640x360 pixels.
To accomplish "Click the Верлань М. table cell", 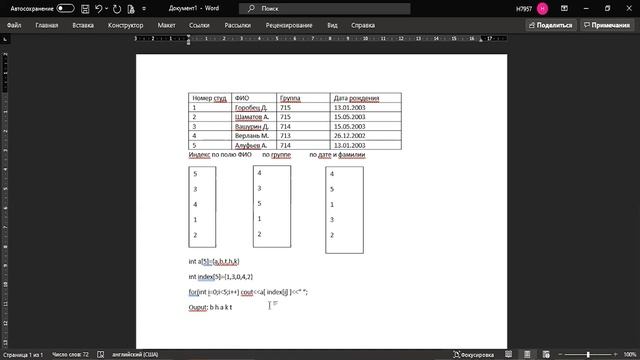I will pyautogui.click(x=254, y=136).
